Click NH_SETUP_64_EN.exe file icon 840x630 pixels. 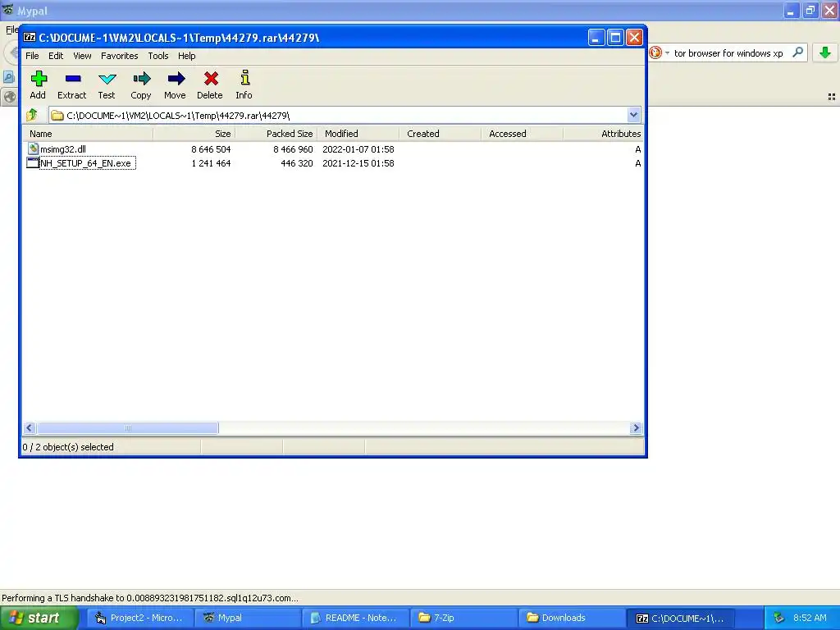[33, 163]
